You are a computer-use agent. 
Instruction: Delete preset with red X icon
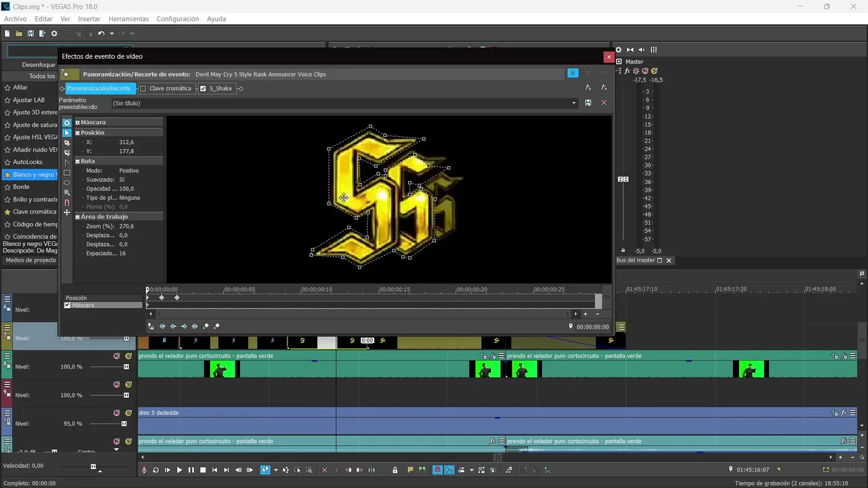pos(604,103)
